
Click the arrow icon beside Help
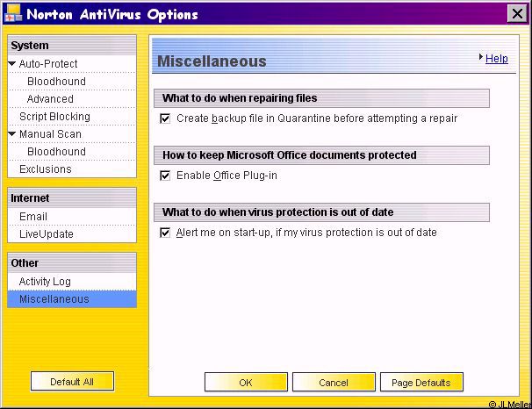coord(481,57)
